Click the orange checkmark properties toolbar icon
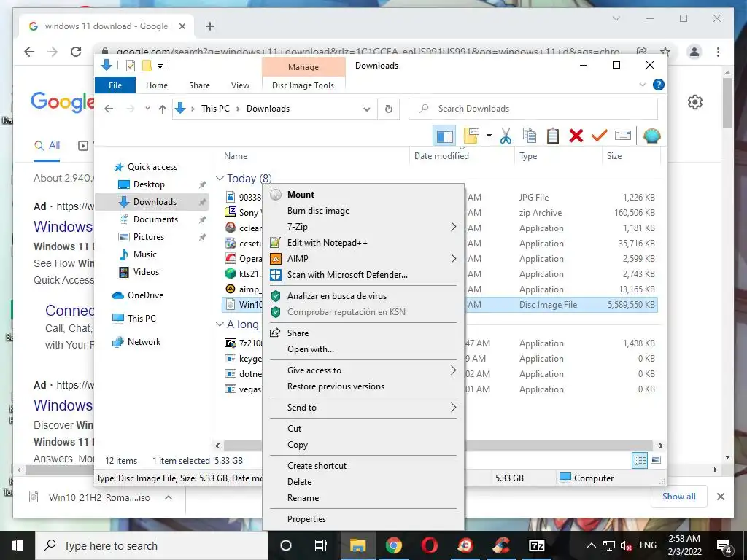 coord(600,136)
